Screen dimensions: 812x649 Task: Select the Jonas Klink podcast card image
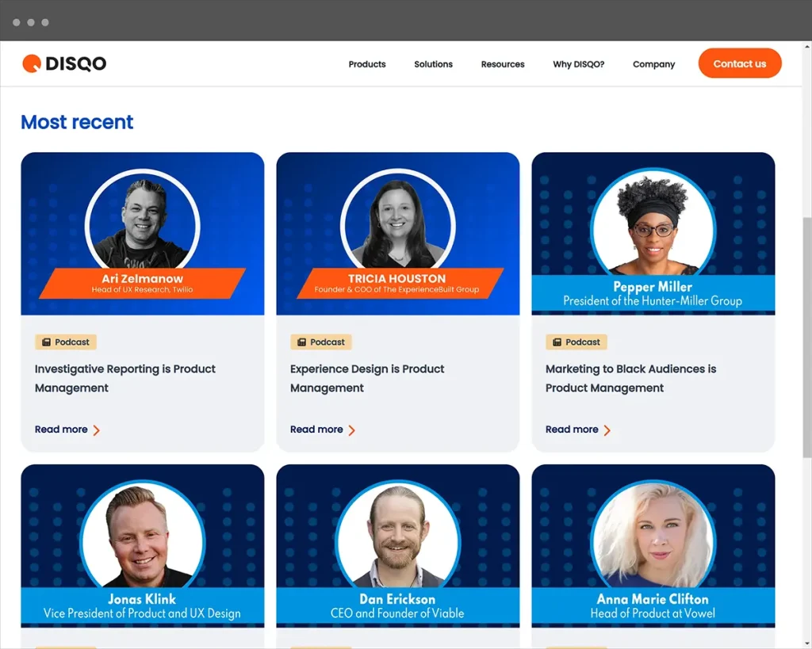pos(143,545)
